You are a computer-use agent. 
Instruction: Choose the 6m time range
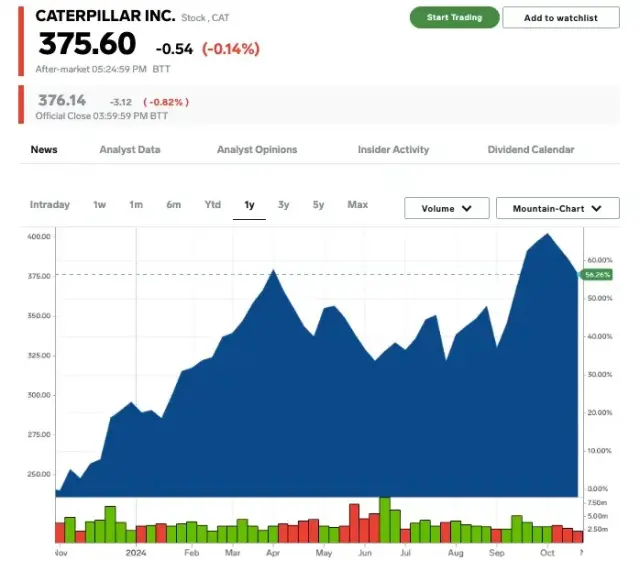(x=174, y=205)
